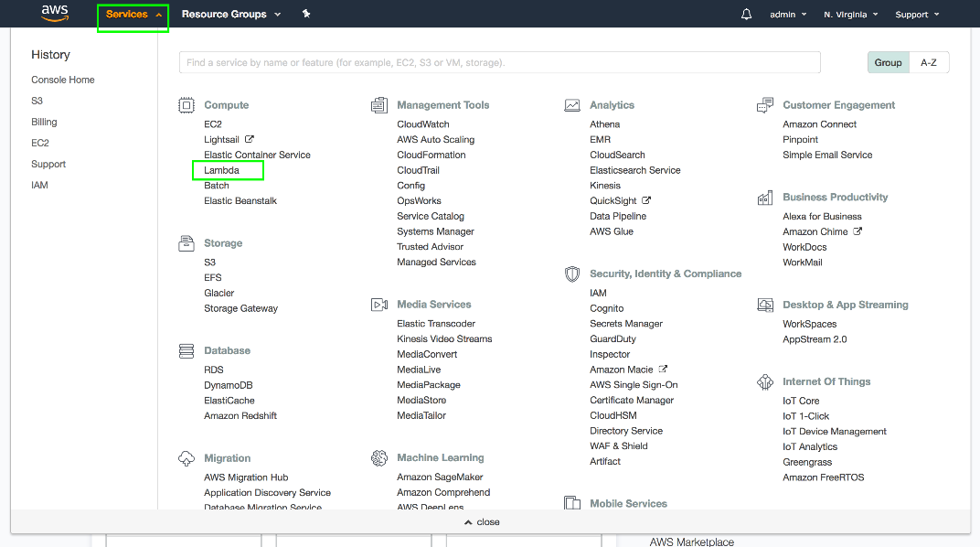The width and height of the screenshot is (980, 547).
Task: Click the pin shortcut icon in navbar
Action: [306, 15]
